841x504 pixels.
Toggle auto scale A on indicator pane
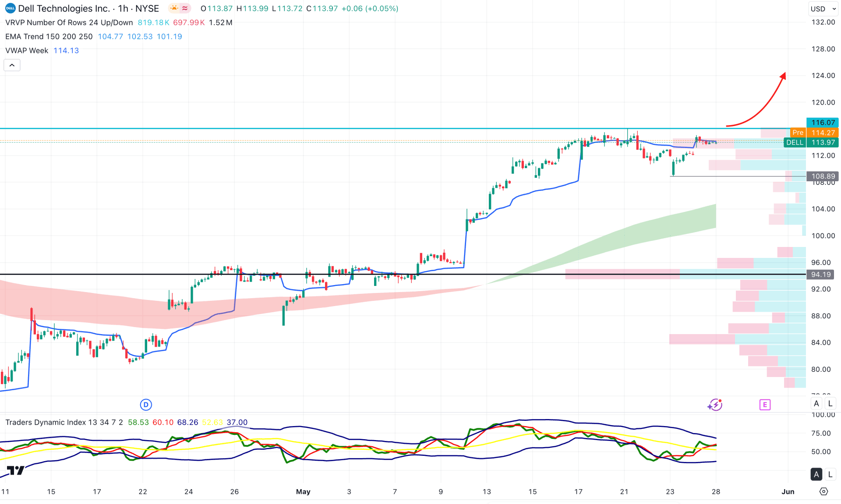coord(816,474)
